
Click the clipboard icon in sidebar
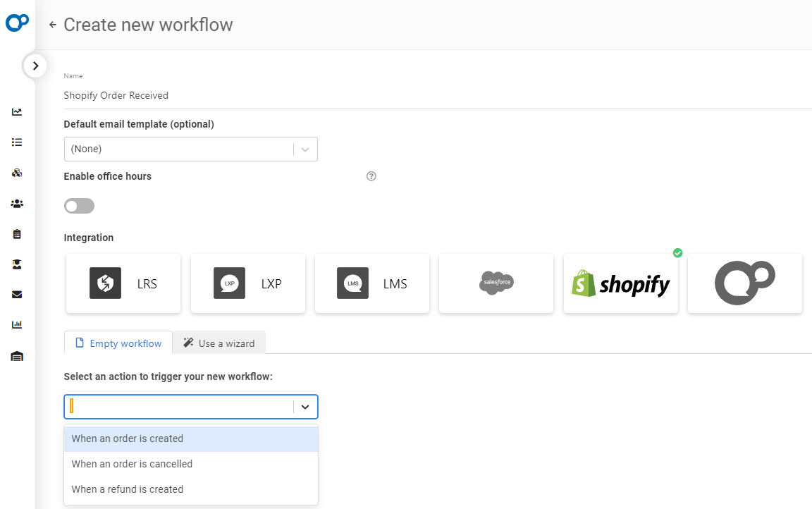pos(17,234)
